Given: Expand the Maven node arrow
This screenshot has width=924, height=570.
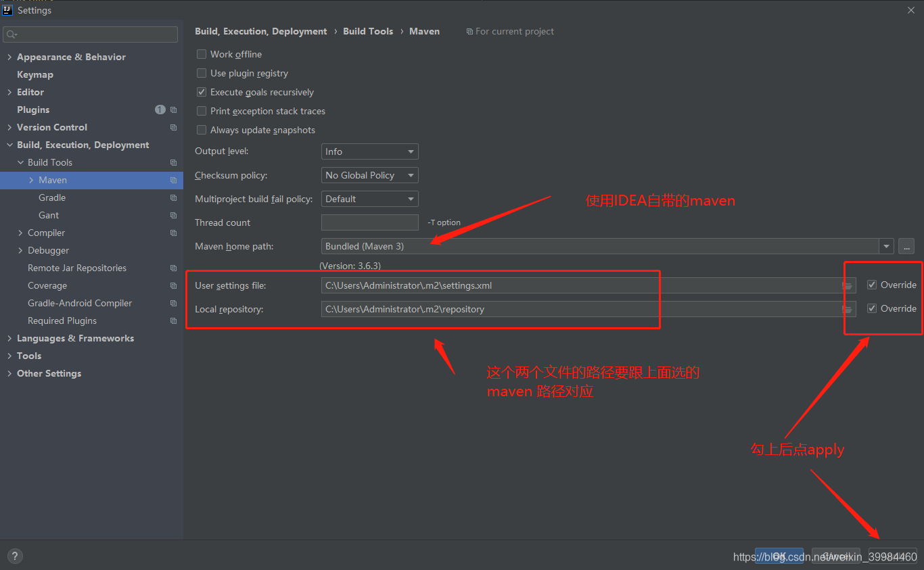Looking at the screenshot, I should [31, 180].
